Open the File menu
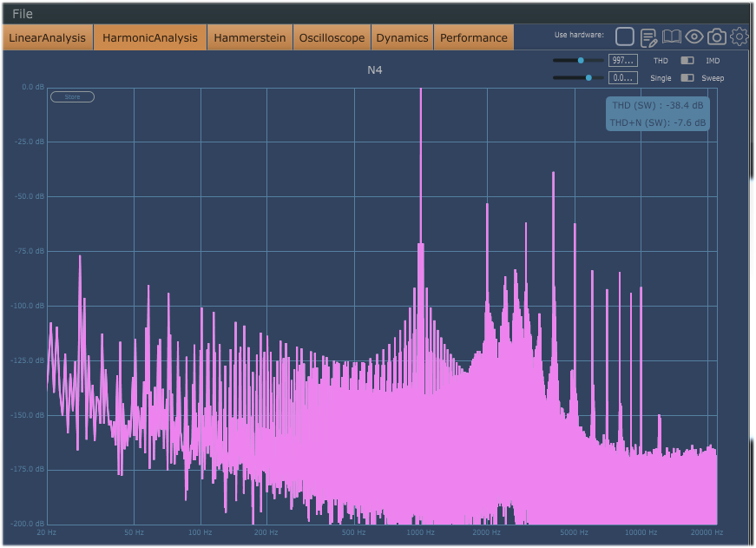This screenshot has width=756, height=548. pyautogui.click(x=23, y=14)
